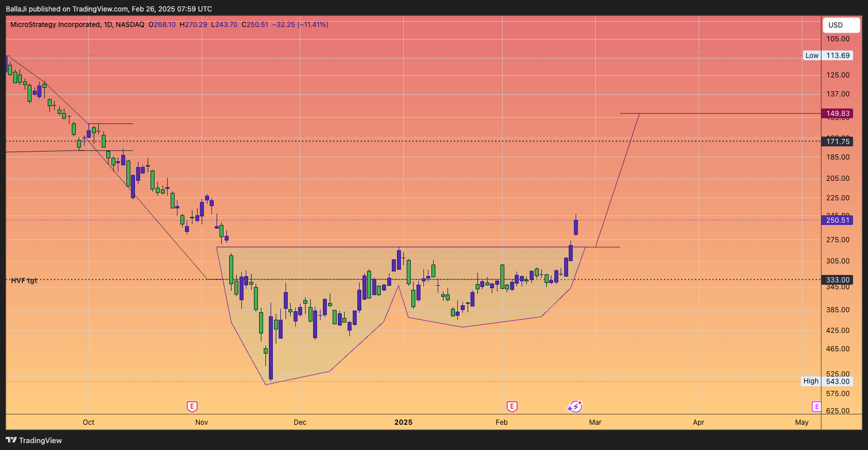Click the current price 250.51 label
This screenshot has width=868, height=450.
click(x=838, y=220)
